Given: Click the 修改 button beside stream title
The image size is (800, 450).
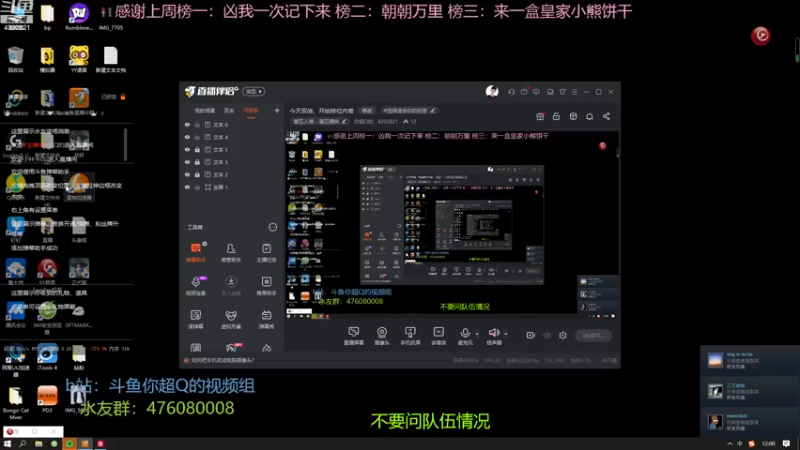Looking at the screenshot, I should [367, 111].
